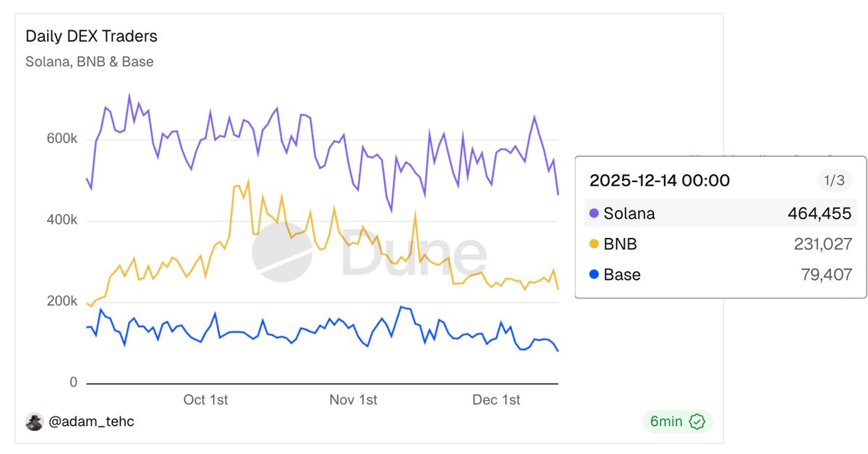The height and width of the screenshot is (454, 868).
Task: Select the Solana row in tooltip
Action: [x=720, y=213]
